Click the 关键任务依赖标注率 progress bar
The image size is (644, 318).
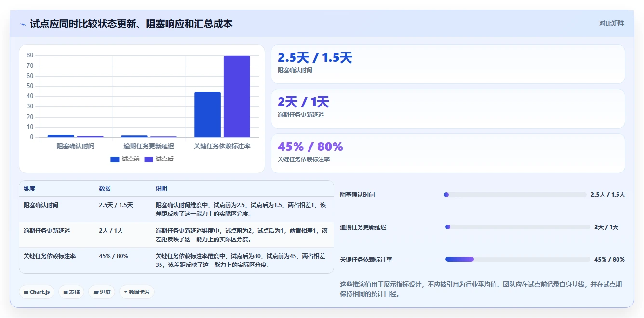click(x=518, y=259)
